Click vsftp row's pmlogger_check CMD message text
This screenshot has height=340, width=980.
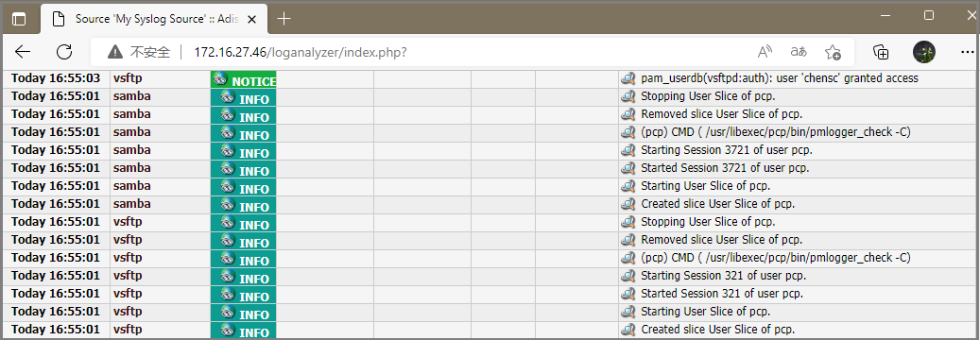776,258
